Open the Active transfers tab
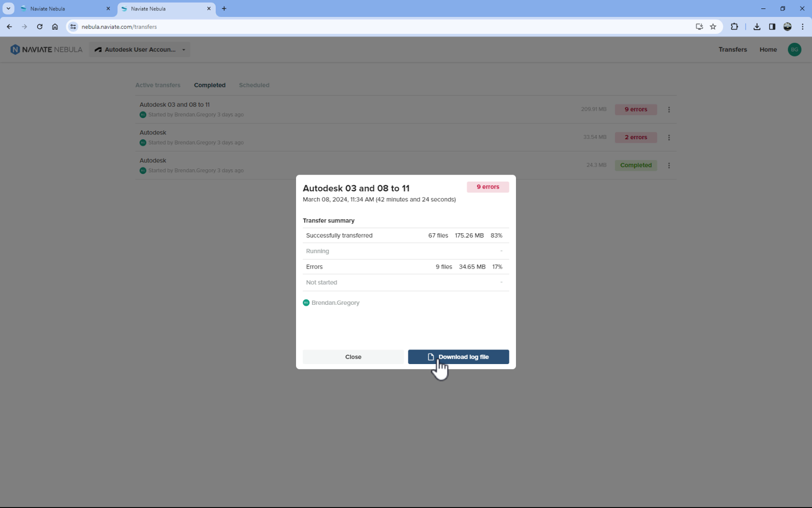 pyautogui.click(x=158, y=85)
